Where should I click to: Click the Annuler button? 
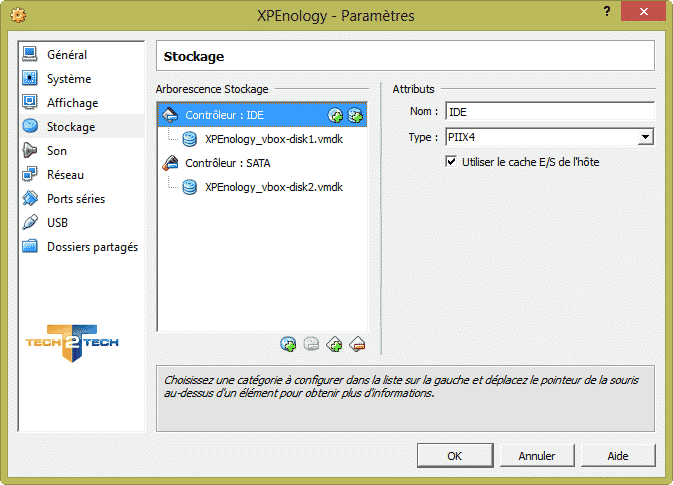click(537, 455)
